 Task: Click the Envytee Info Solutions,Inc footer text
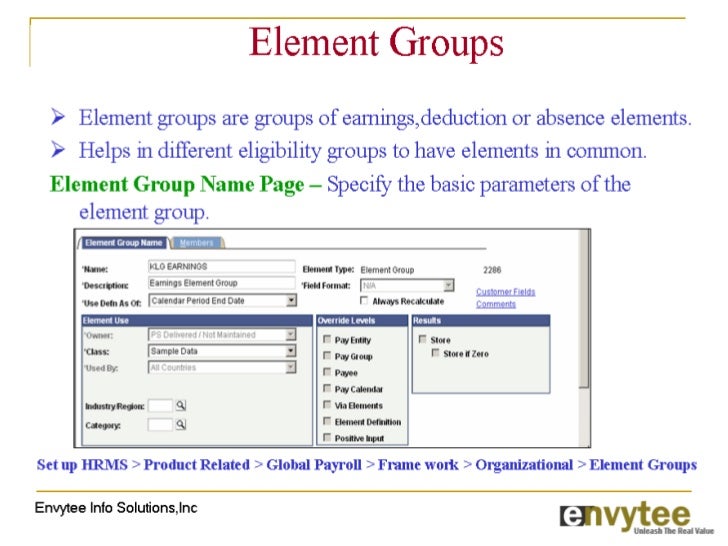(x=116, y=508)
